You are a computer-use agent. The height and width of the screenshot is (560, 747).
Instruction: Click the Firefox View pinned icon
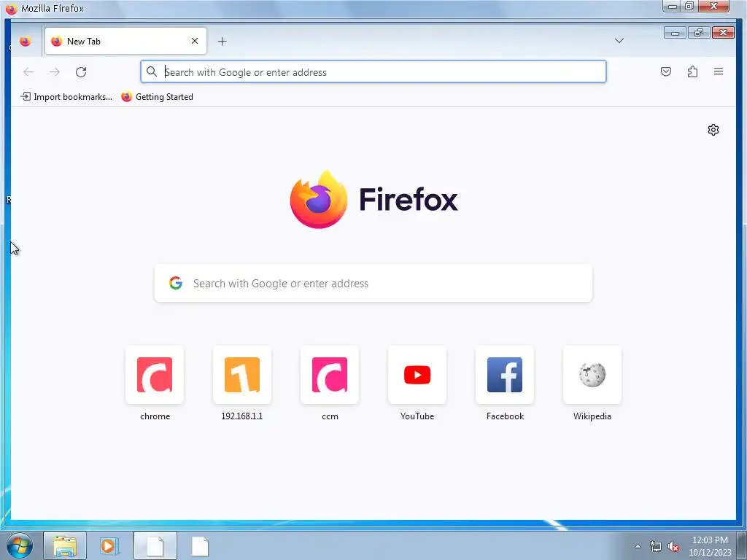(x=26, y=42)
